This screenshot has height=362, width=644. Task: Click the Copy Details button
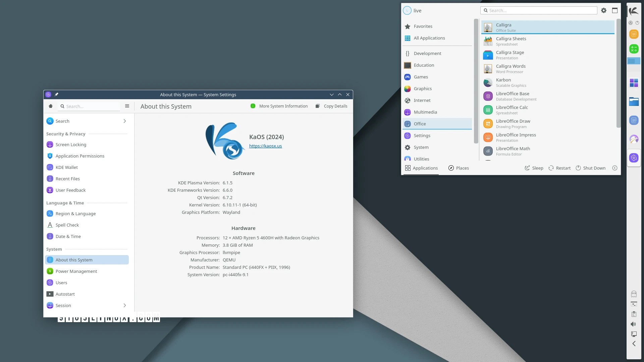click(x=331, y=106)
